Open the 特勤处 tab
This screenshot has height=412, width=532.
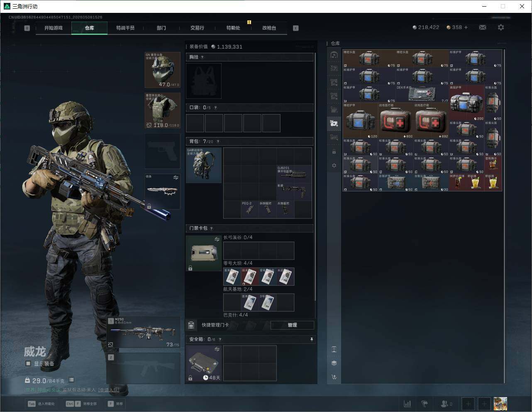pyautogui.click(x=233, y=28)
